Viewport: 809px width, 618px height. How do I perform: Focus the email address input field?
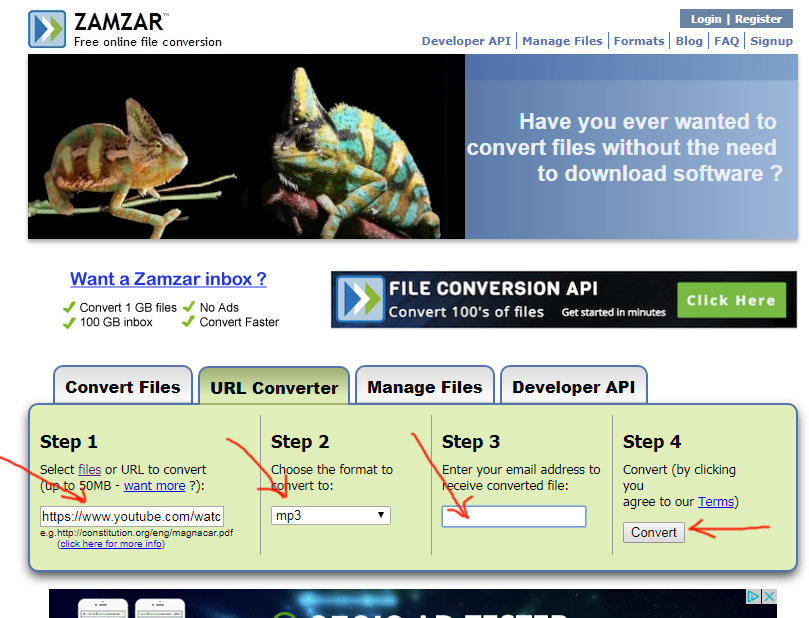514,516
